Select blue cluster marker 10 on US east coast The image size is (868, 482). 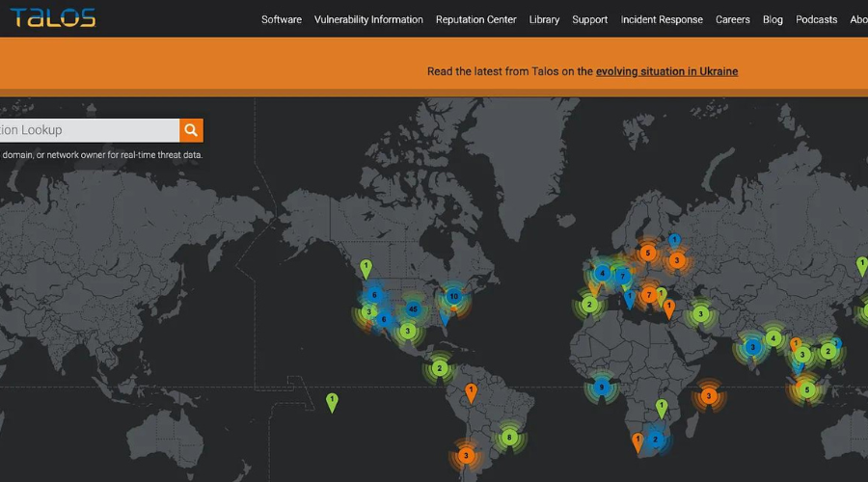tap(454, 296)
